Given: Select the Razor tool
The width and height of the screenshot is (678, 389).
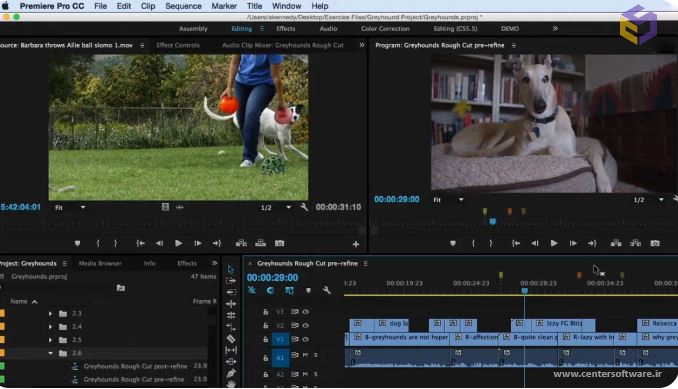Looking at the screenshot, I should 231,338.
